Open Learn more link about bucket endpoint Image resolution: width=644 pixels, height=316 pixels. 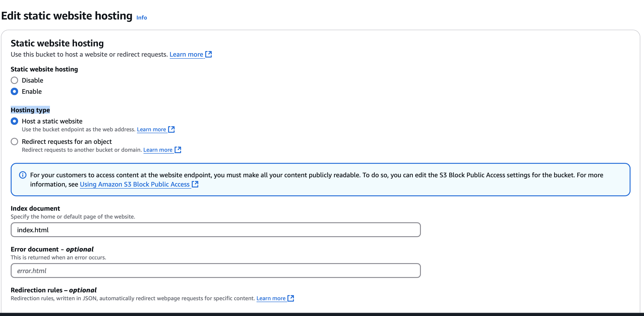click(x=152, y=129)
